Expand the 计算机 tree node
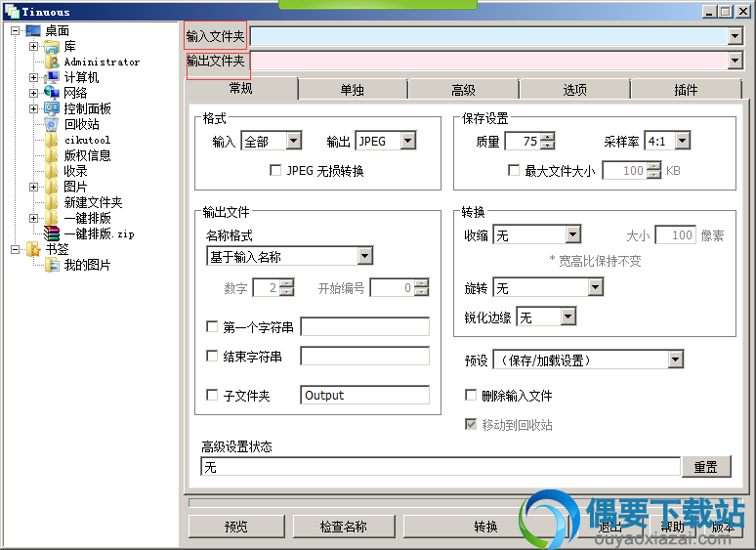The image size is (756, 550). point(33,77)
